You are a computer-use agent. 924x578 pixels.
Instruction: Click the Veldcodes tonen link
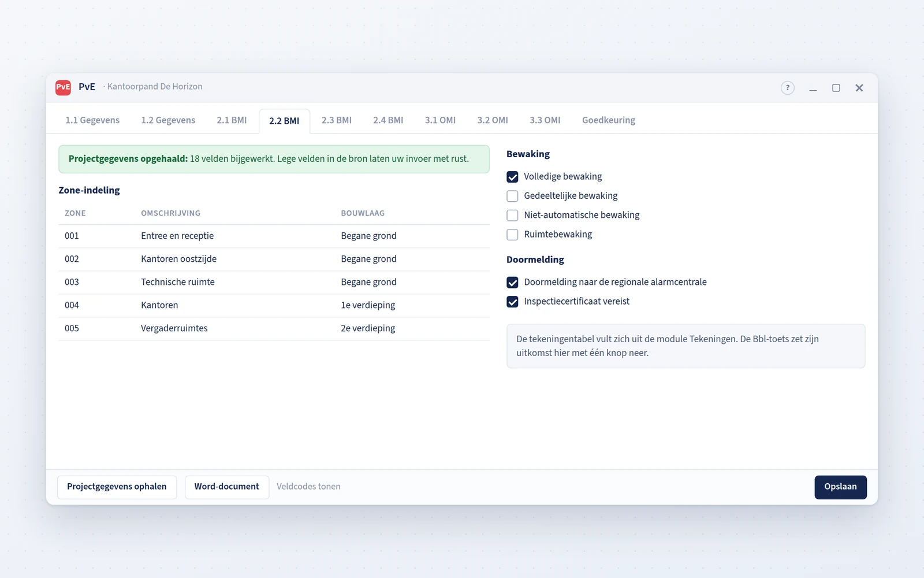click(x=308, y=487)
